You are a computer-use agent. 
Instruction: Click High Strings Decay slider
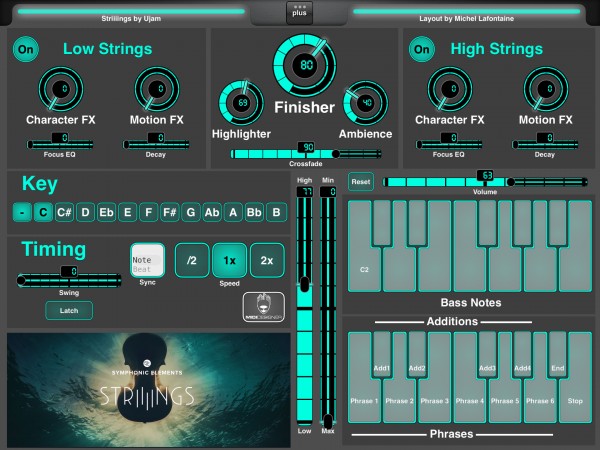[545, 145]
